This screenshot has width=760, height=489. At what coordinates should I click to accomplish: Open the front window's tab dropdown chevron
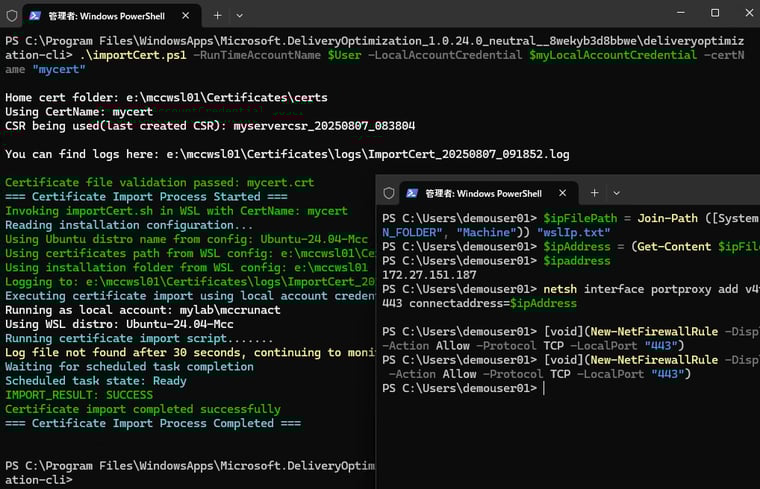pos(617,193)
